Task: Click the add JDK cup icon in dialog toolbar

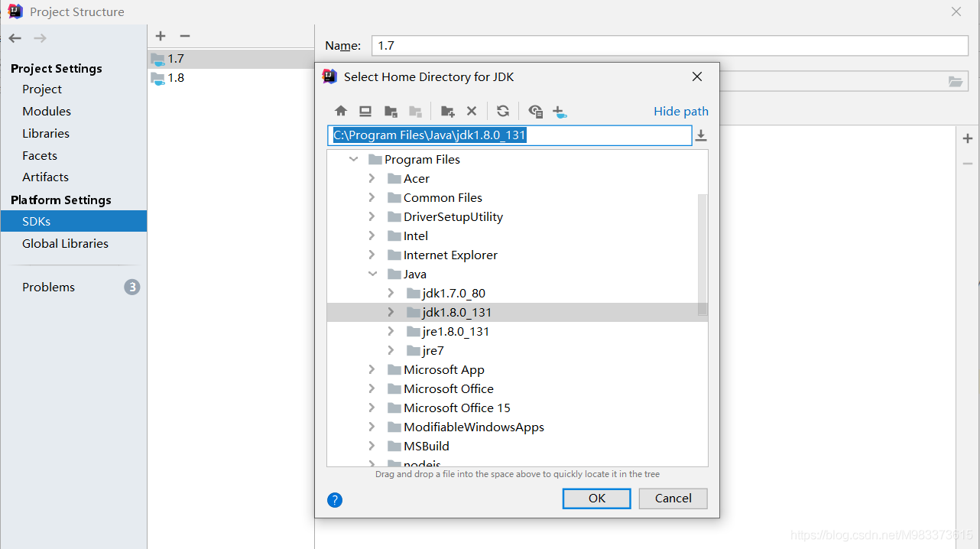Action: click(x=560, y=112)
